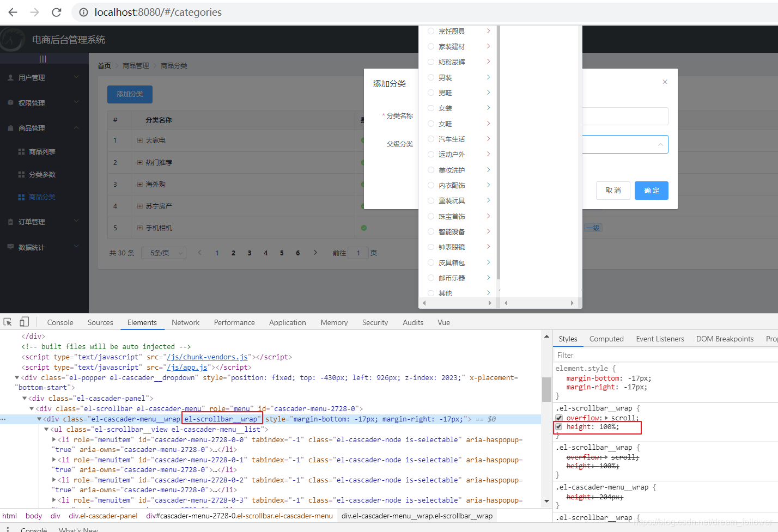Select the 女鞋 radio button
Image resolution: width=778 pixels, height=532 pixels.
coord(431,124)
